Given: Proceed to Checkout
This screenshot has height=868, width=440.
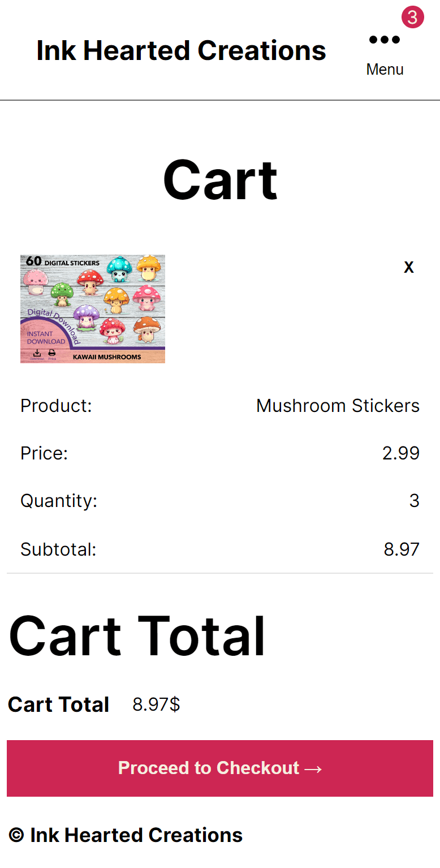Looking at the screenshot, I should coord(220,768).
